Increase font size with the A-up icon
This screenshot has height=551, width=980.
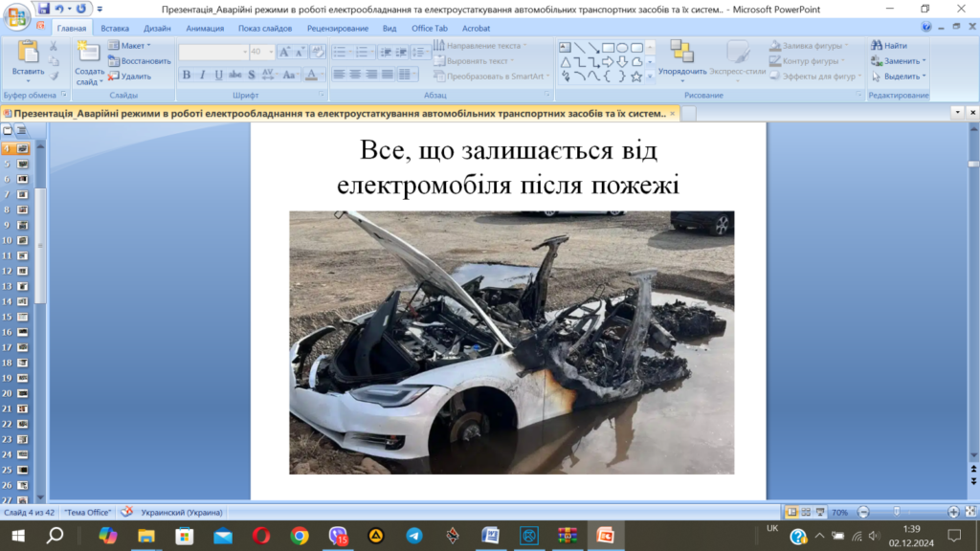284,53
